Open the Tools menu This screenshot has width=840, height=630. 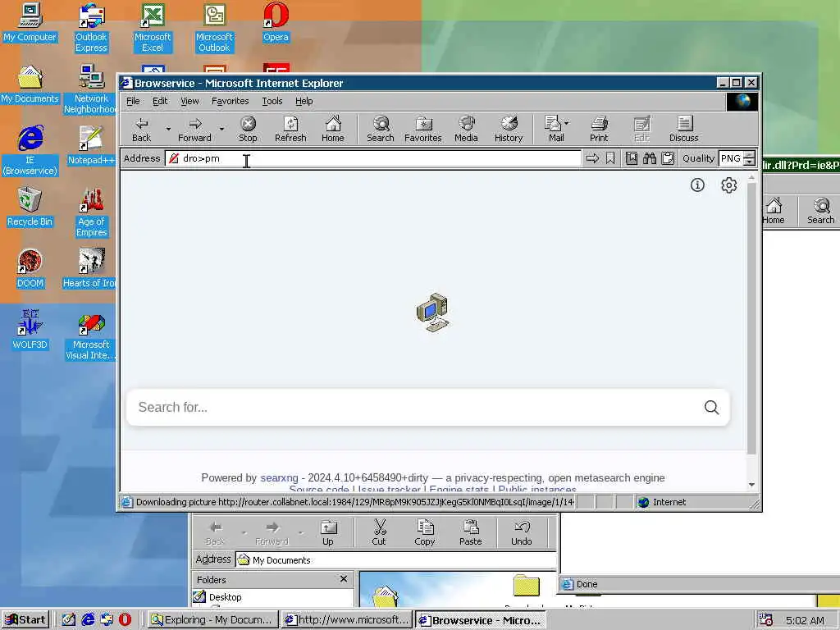[272, 101]
